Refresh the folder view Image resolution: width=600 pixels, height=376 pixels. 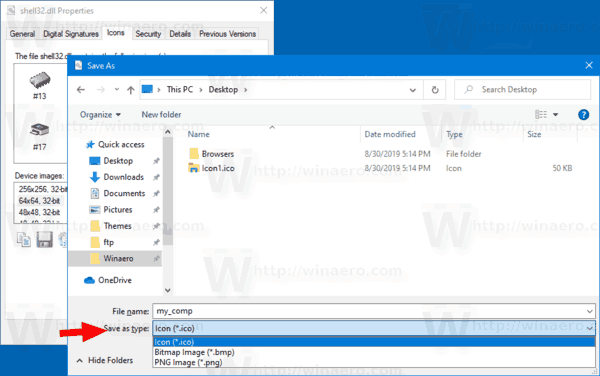435,90
